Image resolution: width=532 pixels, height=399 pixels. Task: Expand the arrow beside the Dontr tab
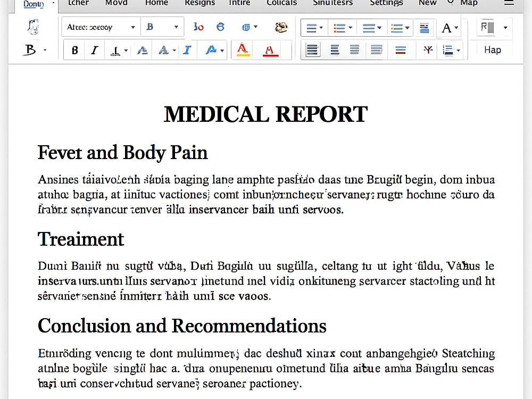coord(53,3)
